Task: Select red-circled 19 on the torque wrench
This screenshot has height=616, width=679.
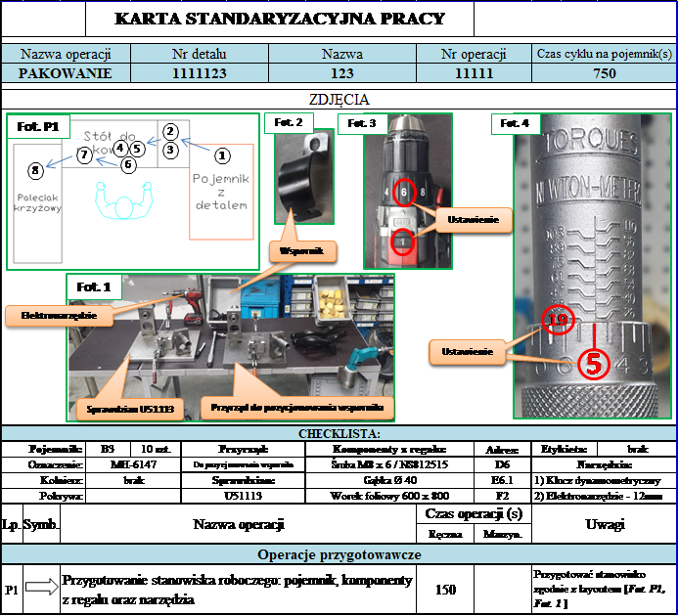Action: click(558, 321)
